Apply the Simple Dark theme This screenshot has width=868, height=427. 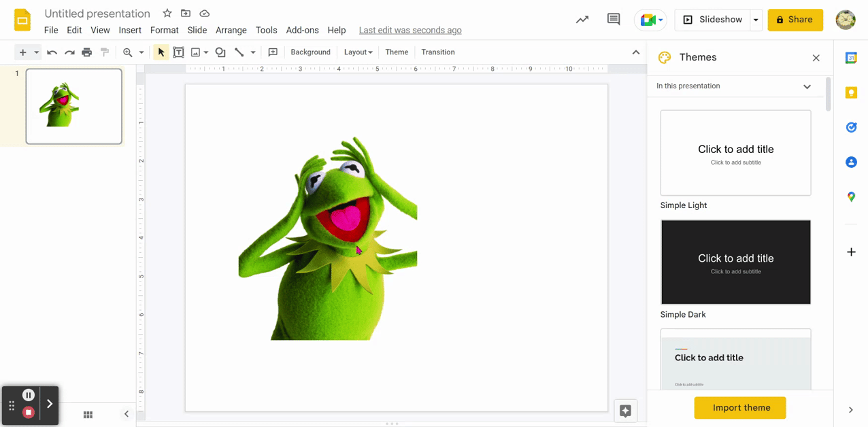pyautogui.click(x=735, y=262)
